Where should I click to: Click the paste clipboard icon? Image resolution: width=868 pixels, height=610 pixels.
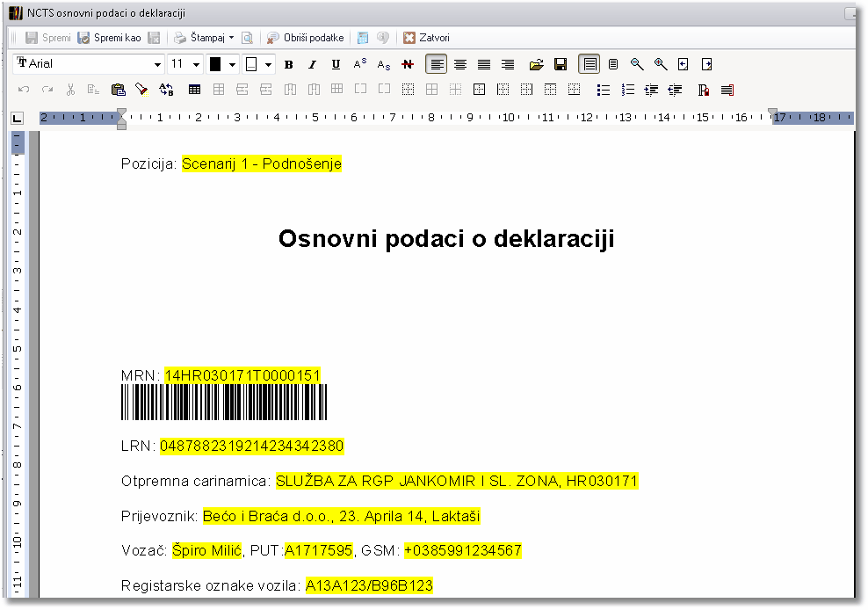[x=118, y=90]
